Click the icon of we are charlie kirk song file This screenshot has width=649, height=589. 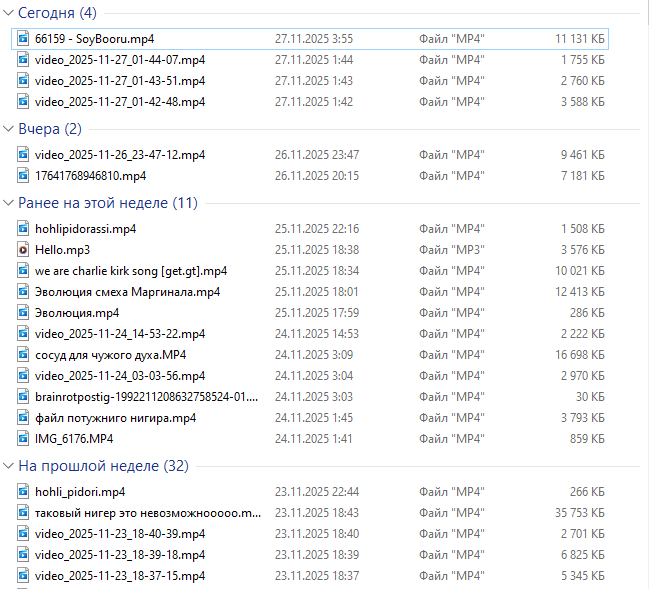(23, 271)
